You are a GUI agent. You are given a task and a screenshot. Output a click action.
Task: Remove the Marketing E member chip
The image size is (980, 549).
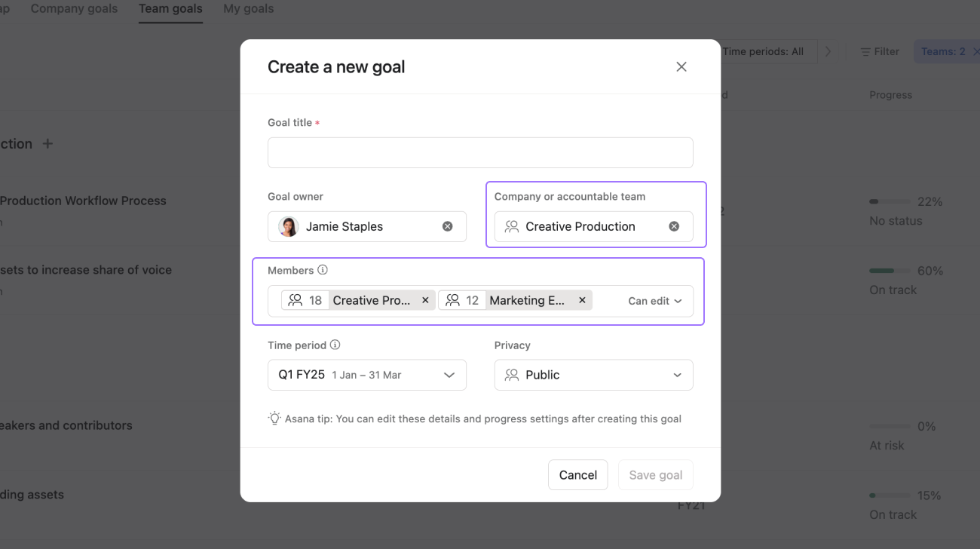[582, 299]
